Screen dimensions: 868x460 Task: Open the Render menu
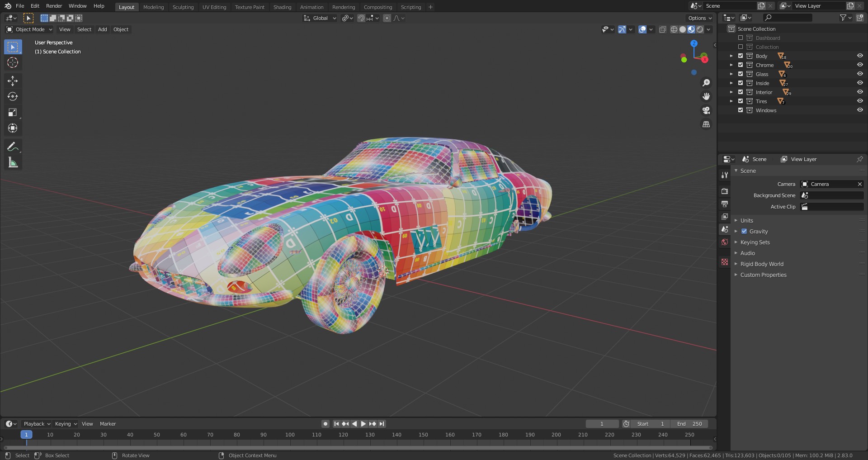54,6
